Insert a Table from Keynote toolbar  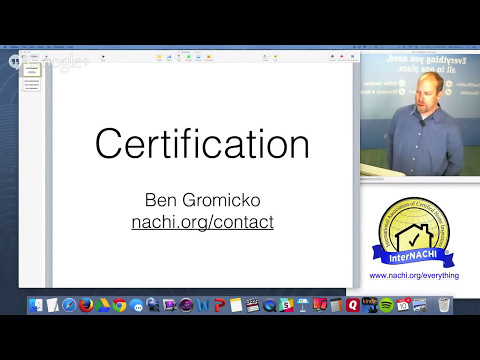tap(159, 58)
